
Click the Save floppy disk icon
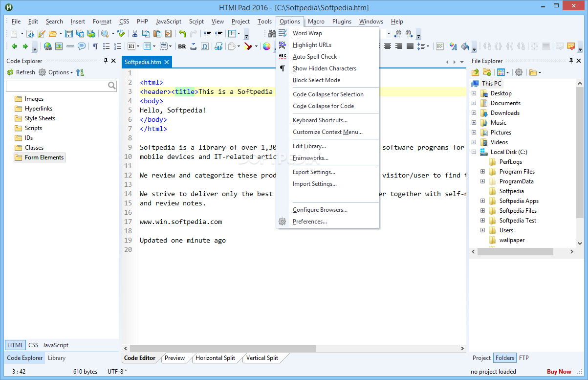[x=69, y=34]
